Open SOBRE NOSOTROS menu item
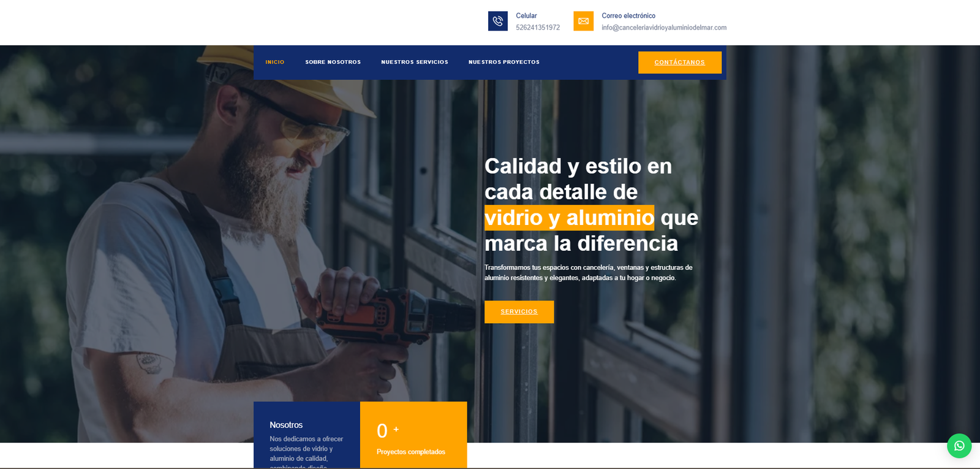This screenshot has height=469, width=980. [x=333, y=62]
